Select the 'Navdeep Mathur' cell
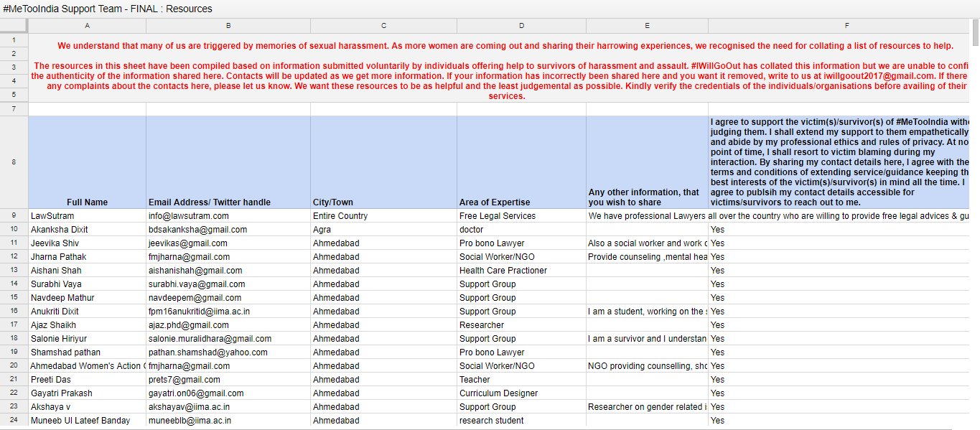Viewport: 980px width, 430px height. (x=87, y=297)
